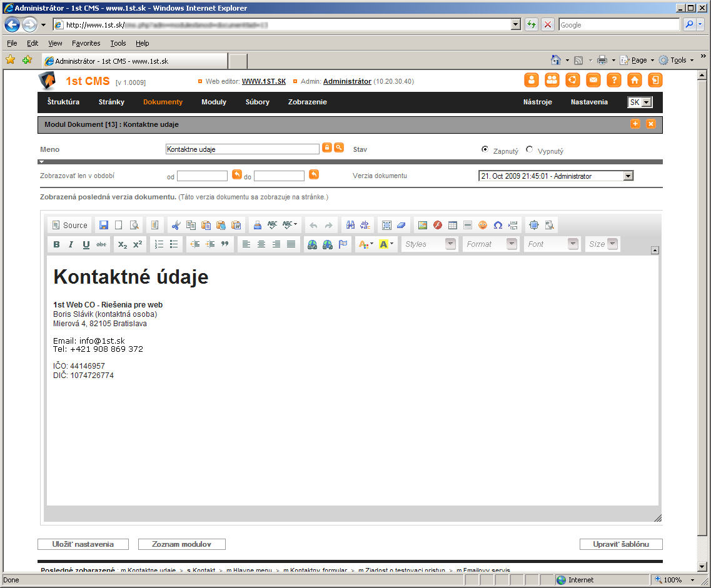Open the Nástroje menu
Image resolution: width=711 pixels, height=588 pixels.
538,102
